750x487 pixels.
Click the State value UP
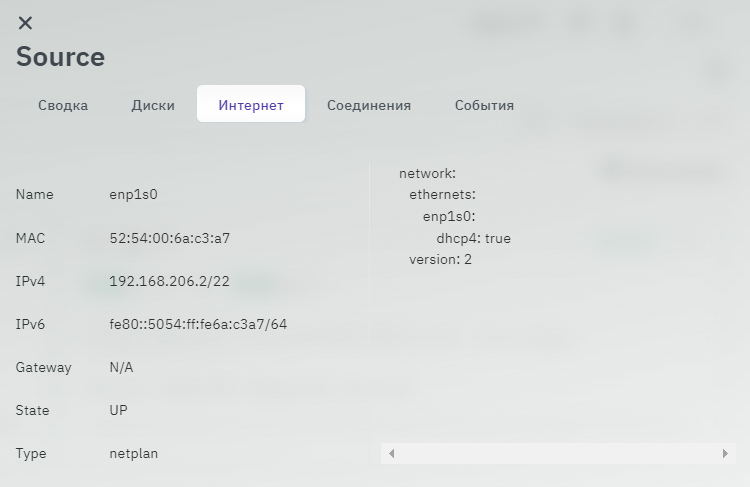(x=118, y=410)
